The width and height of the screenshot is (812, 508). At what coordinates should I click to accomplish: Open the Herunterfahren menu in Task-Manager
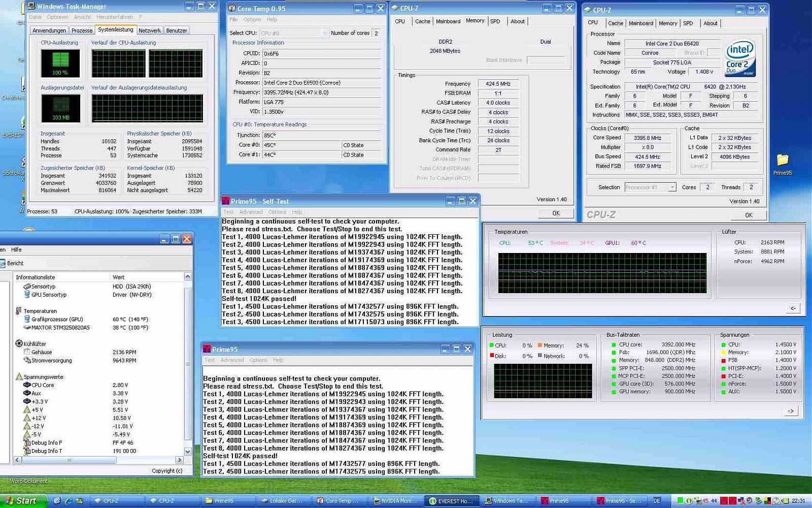point(115,17)
